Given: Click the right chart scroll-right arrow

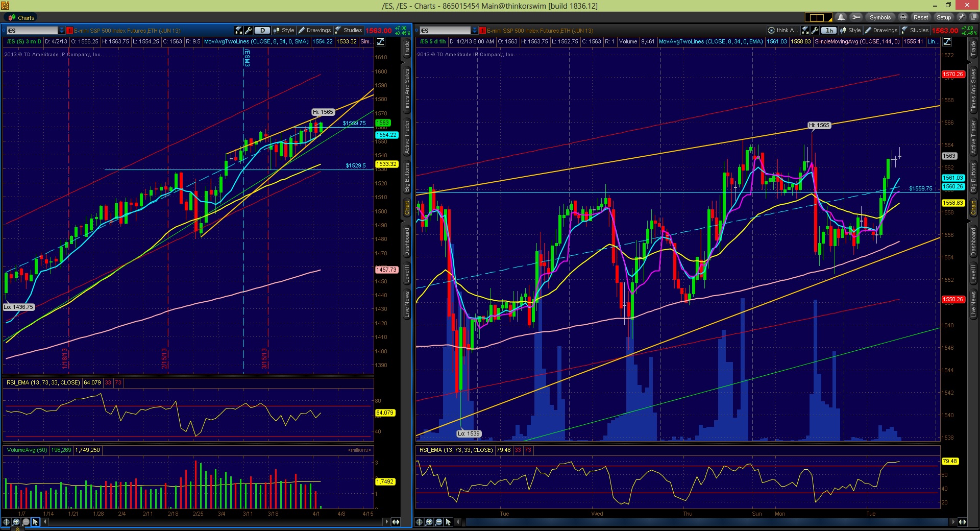Looking at the screenshot, I should pyautogui.click(x=953, y=522).
